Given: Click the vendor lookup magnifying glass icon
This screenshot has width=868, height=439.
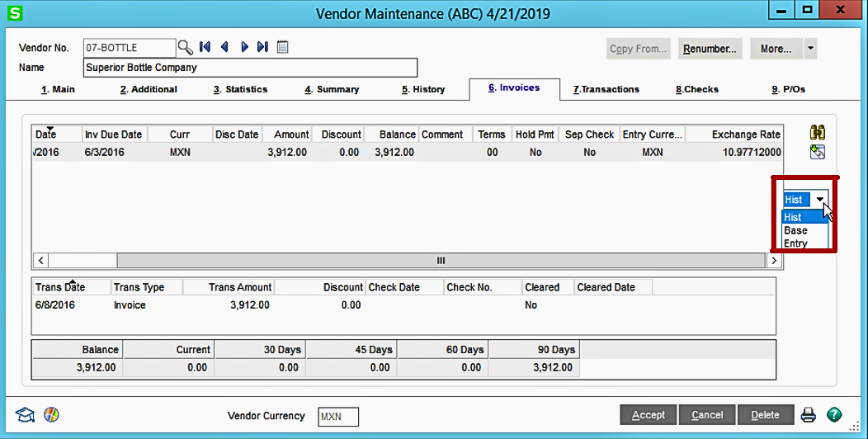Looking at the screenshot, I should [186, 48].
